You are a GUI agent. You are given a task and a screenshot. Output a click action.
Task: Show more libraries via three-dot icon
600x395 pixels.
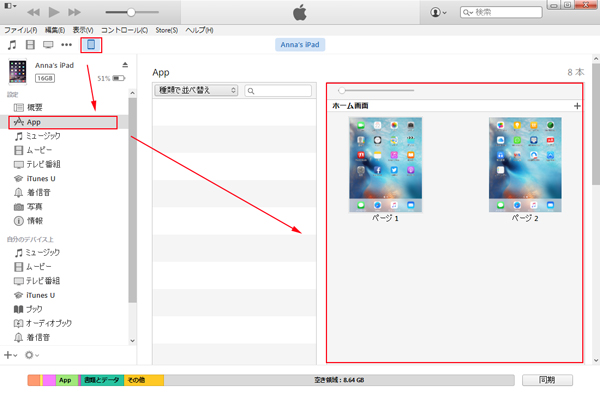[x=67, y=45]
